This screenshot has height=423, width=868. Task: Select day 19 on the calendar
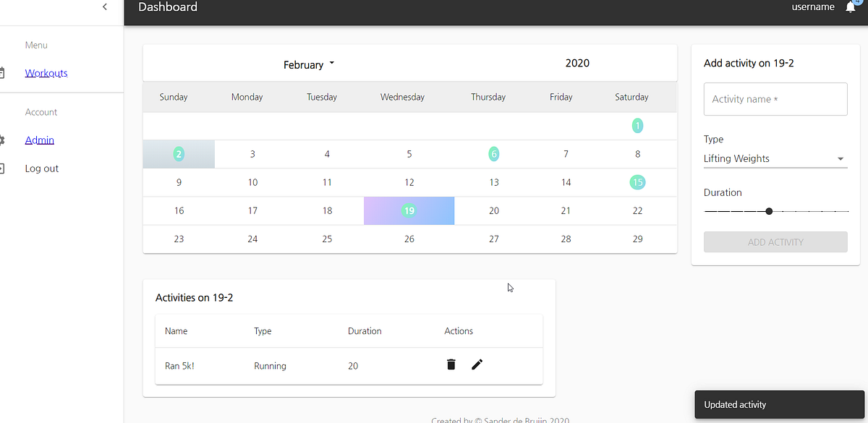(409, 210)
